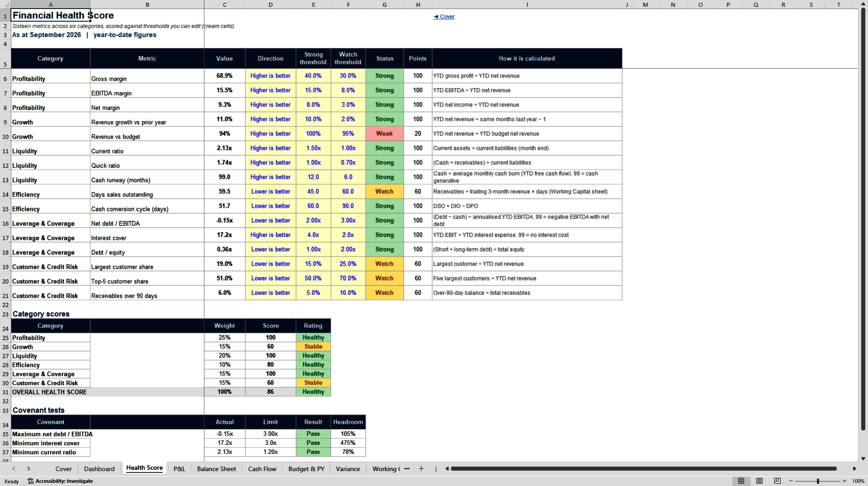Open the Cover sheet tab
The image size is (868, 486).
tap(63, 469)
